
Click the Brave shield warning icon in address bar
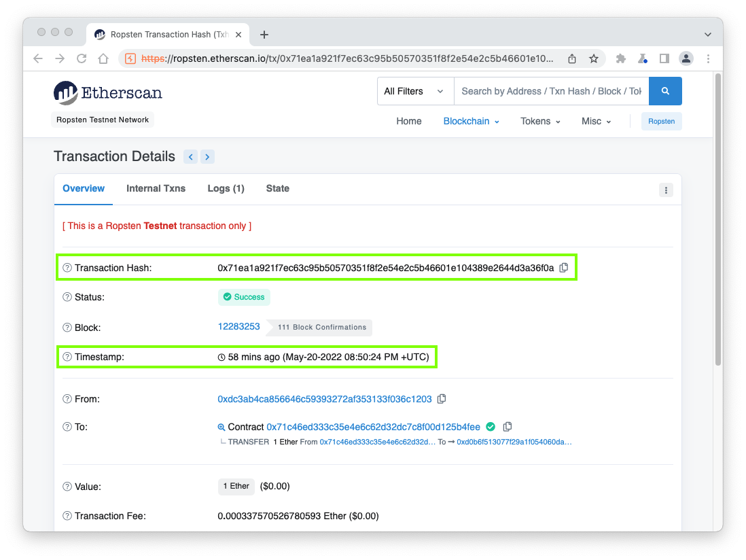tap(130, 58)
